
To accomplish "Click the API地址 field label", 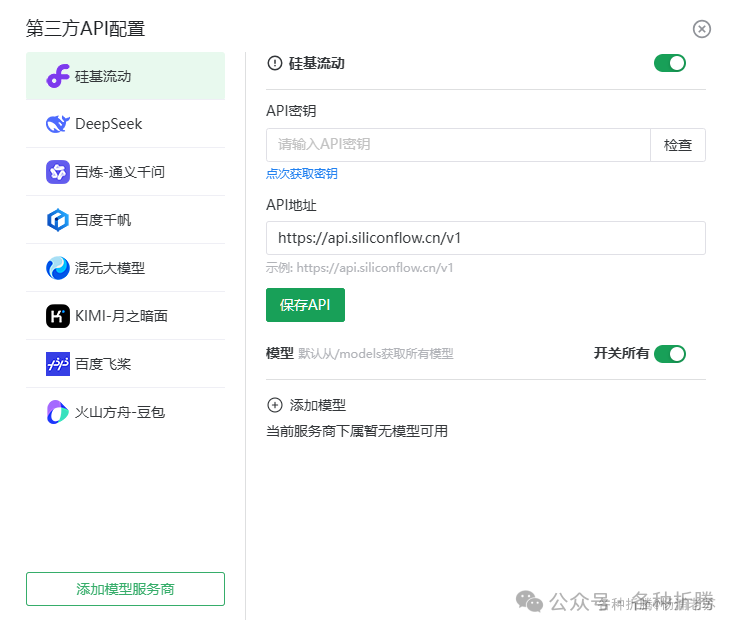I will (291, 205).
